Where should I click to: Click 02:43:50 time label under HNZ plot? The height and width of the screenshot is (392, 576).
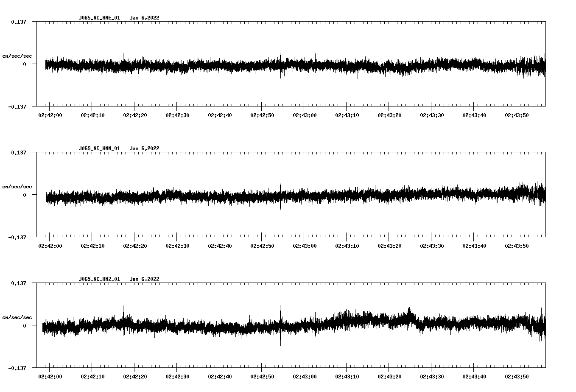pyautogui.click(x=517, y=377)
